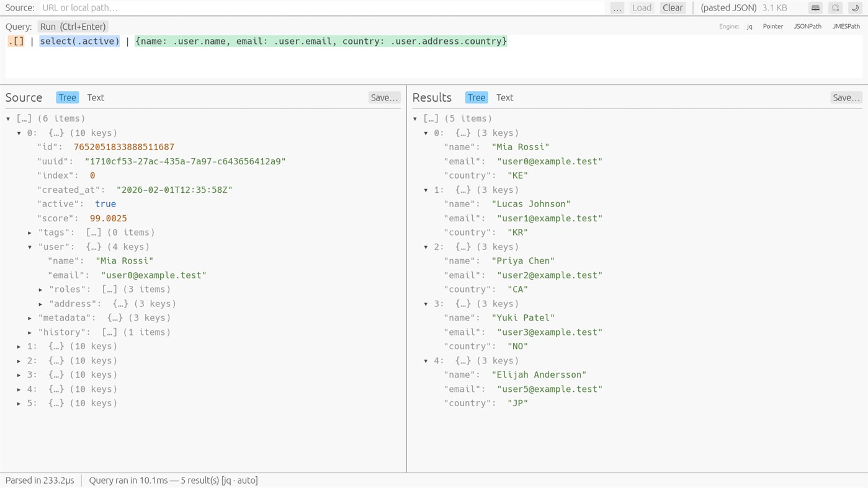Collapse Results item 1 (3 keys)

point(426,190)
